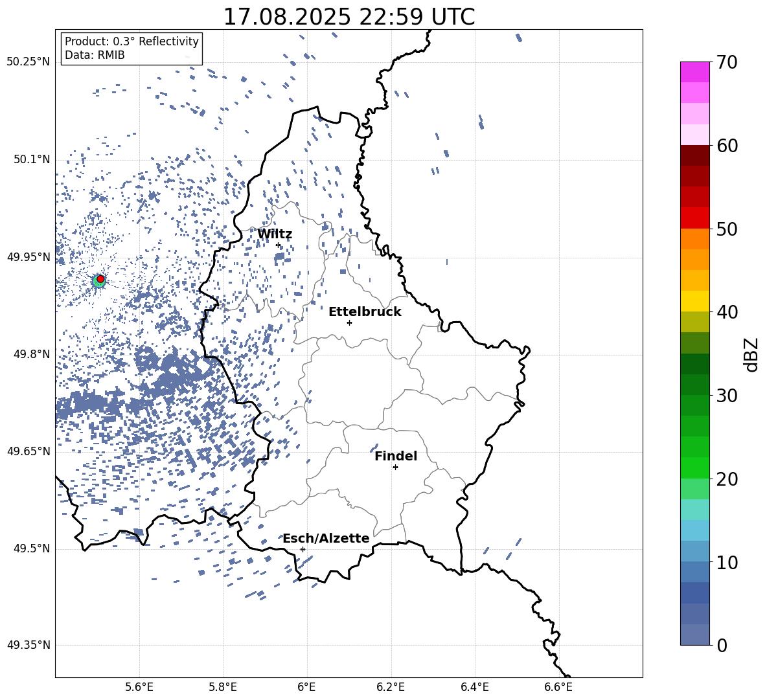The height and width of the screenshot is (700, 767).
Task: Click the Wiltz city label
Action: [275, 234]
